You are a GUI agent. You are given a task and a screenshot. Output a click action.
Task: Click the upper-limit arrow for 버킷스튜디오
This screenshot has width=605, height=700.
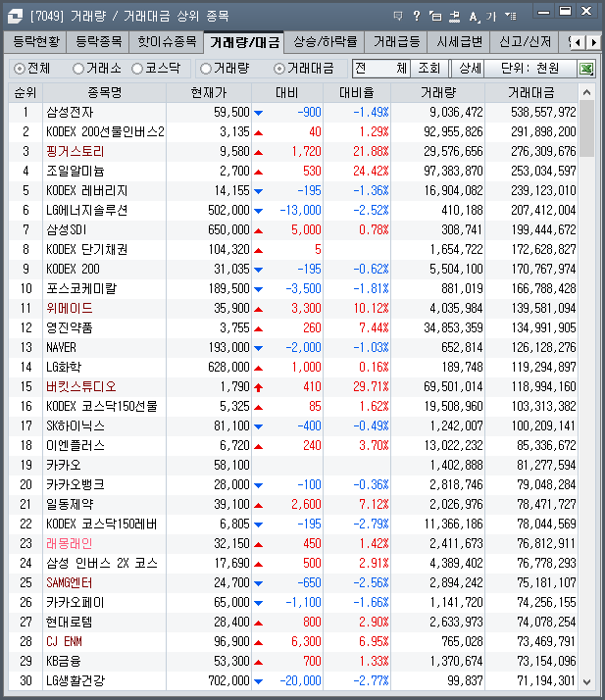coord(258,387)
